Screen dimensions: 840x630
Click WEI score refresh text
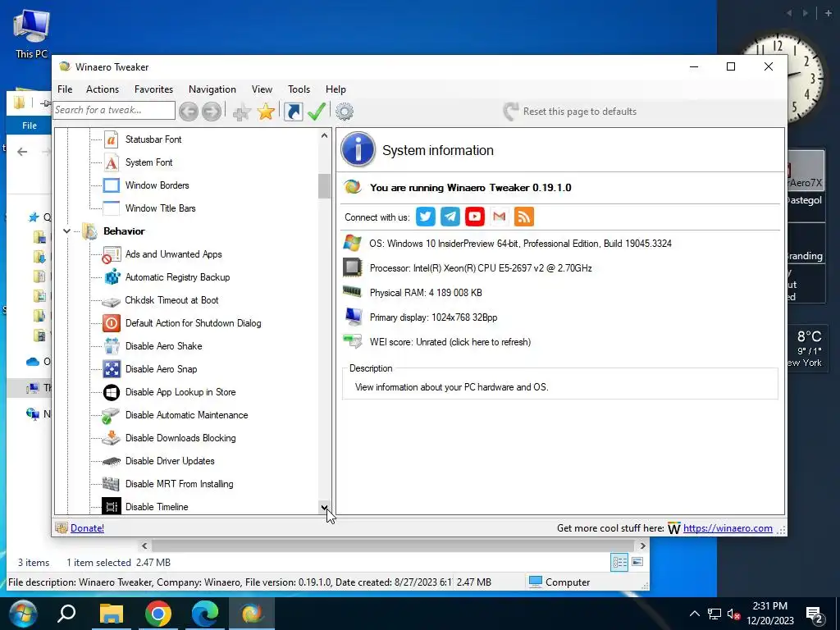tap(450, 342)
